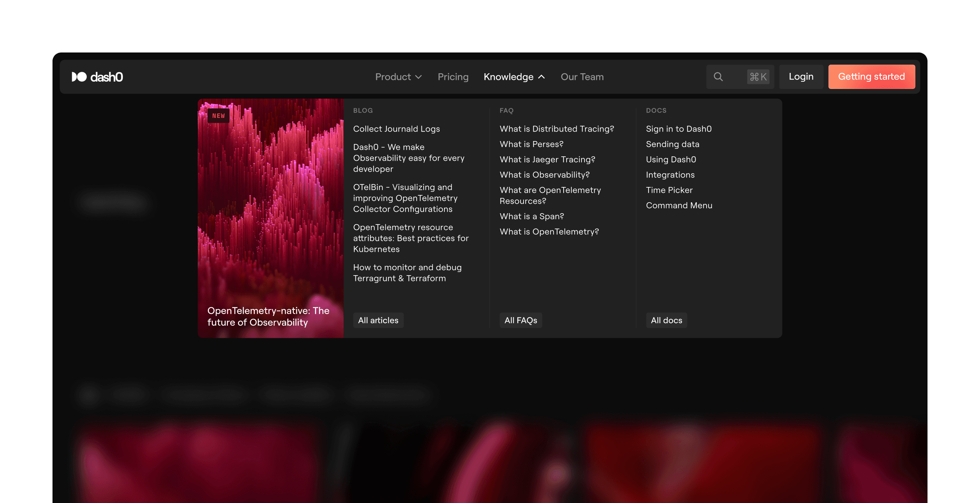The height and width of the screenshot is (503, 980).
Task: Click the ⌘K keyboard shortcut indicator
Action: 758,77
